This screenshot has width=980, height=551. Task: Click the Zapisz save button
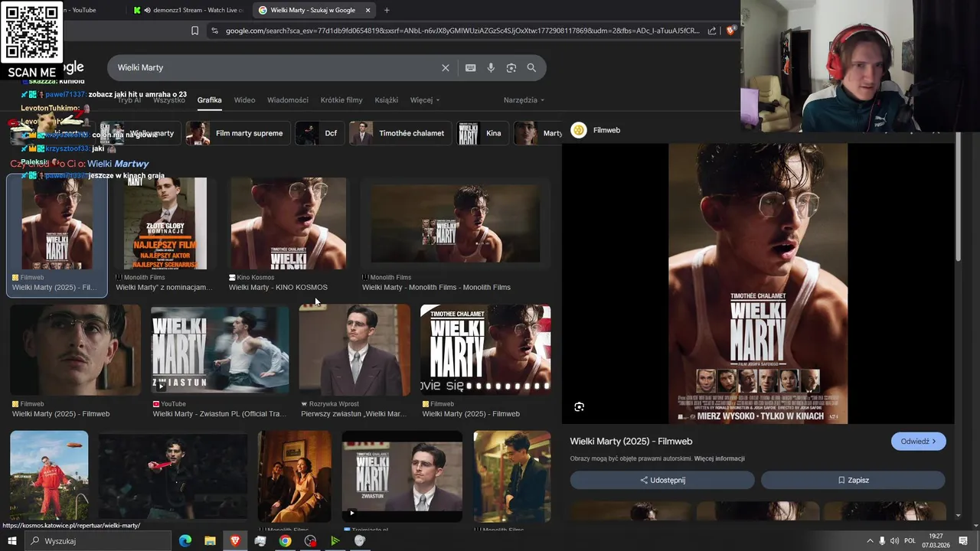click(x=853, y=480)
